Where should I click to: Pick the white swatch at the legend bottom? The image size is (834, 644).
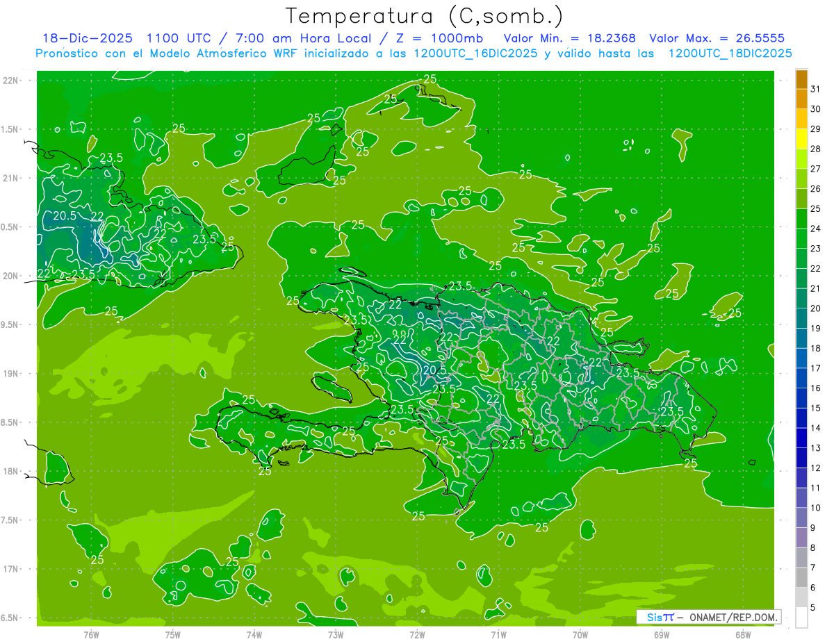point(801,618)
